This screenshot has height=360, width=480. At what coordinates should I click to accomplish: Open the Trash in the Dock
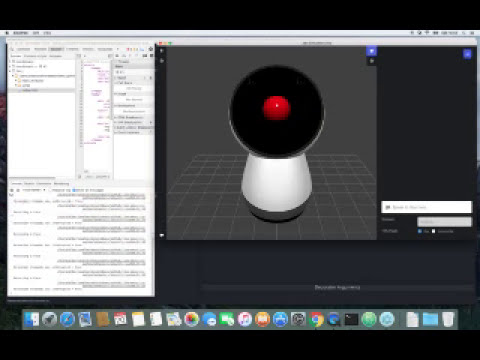[448, 319]
